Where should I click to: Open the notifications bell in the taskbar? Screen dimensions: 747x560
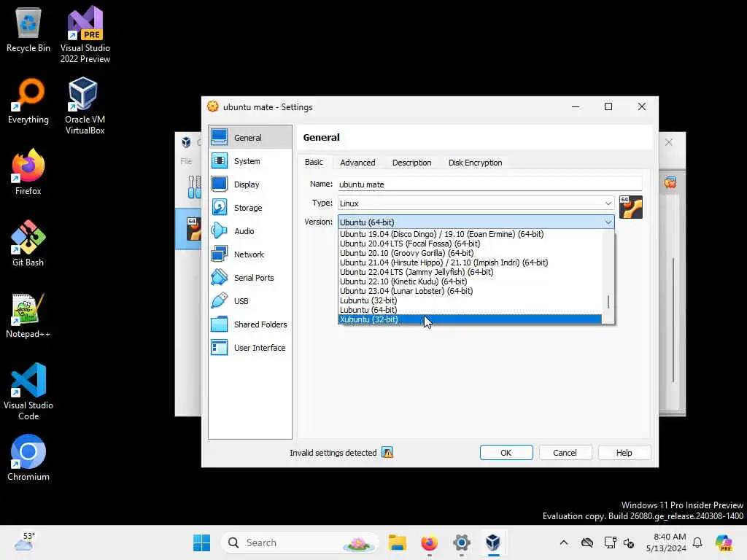[x=697, y=542]
